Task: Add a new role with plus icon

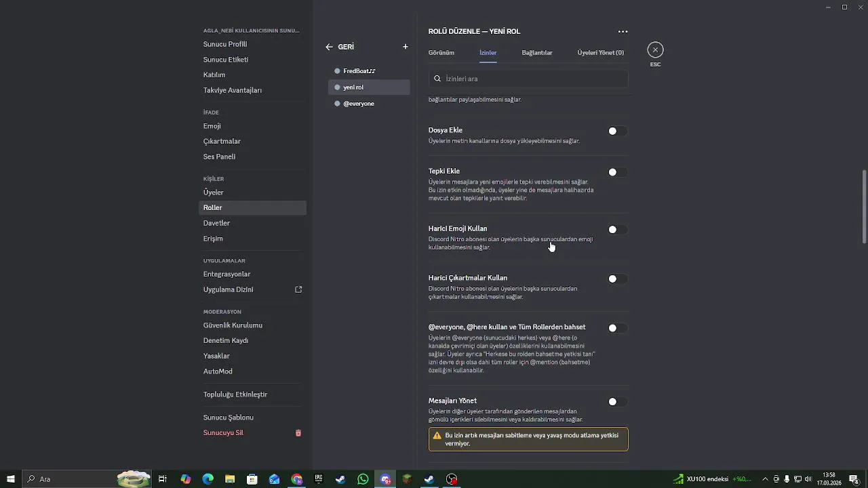Action: tap(406, 47)
